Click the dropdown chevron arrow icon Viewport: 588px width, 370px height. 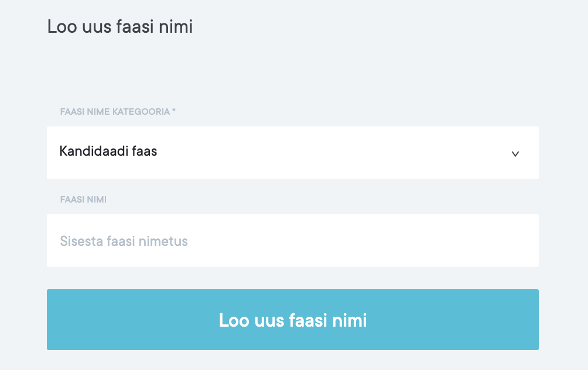tap(515, 154)
